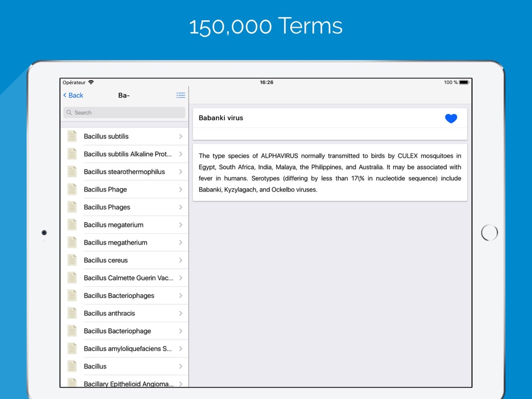Open the Bacillus subtilis entry

click(x=124, y=136)
